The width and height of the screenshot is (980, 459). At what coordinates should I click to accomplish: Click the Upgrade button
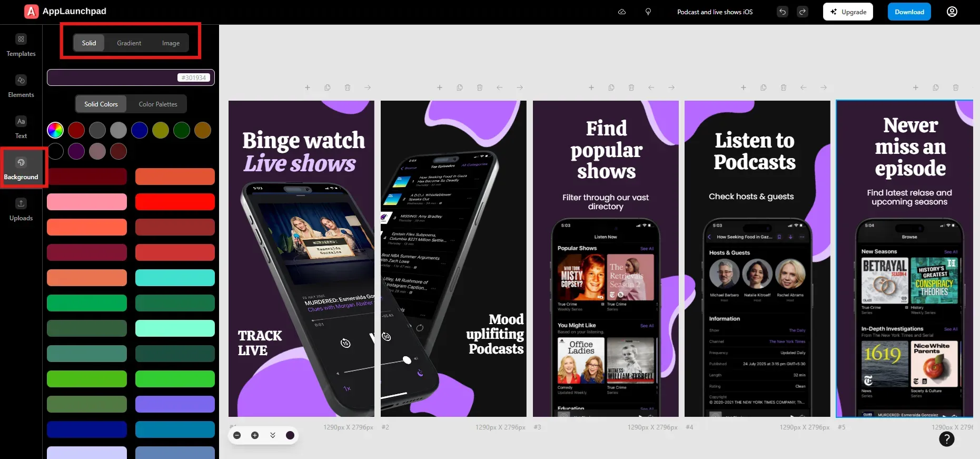coord(848,12)
